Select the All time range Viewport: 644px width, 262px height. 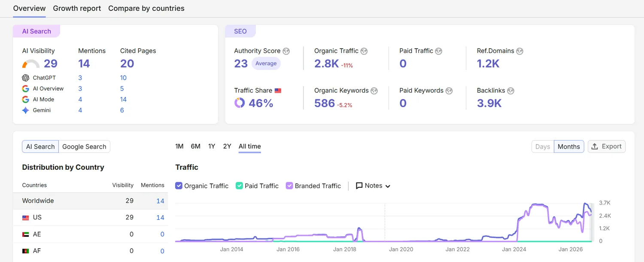click(250, 146)
